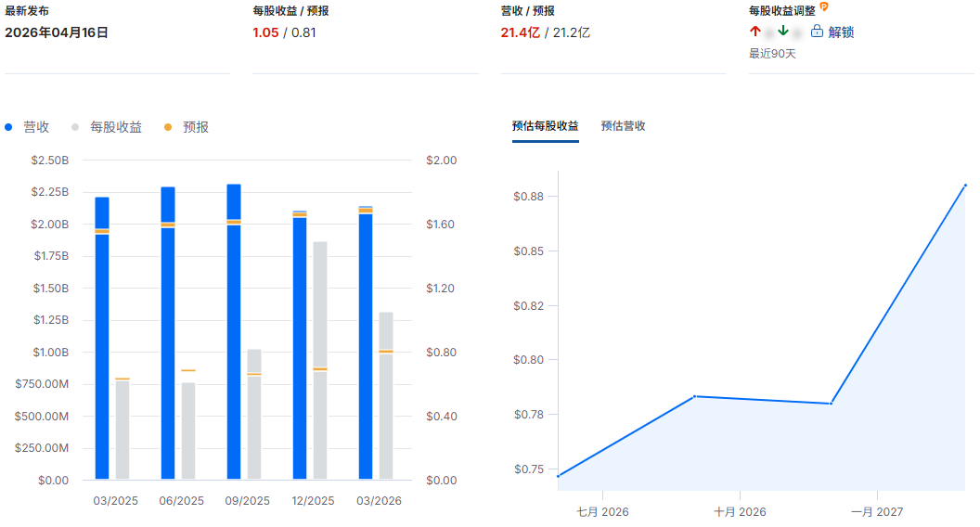Click the 2026年04月16日 release date
This screenshot has width=980, height=527.
(x=57, y=32)
